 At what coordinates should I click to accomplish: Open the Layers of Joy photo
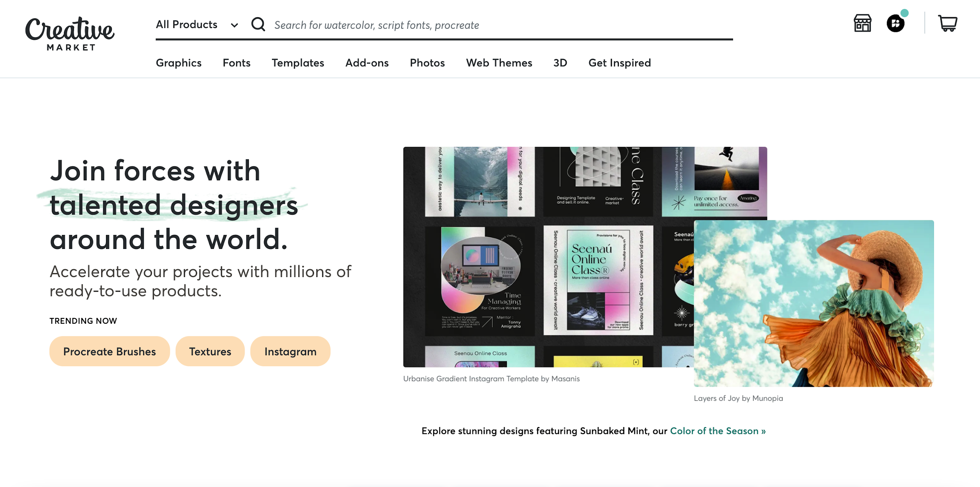tap(814, 304)
